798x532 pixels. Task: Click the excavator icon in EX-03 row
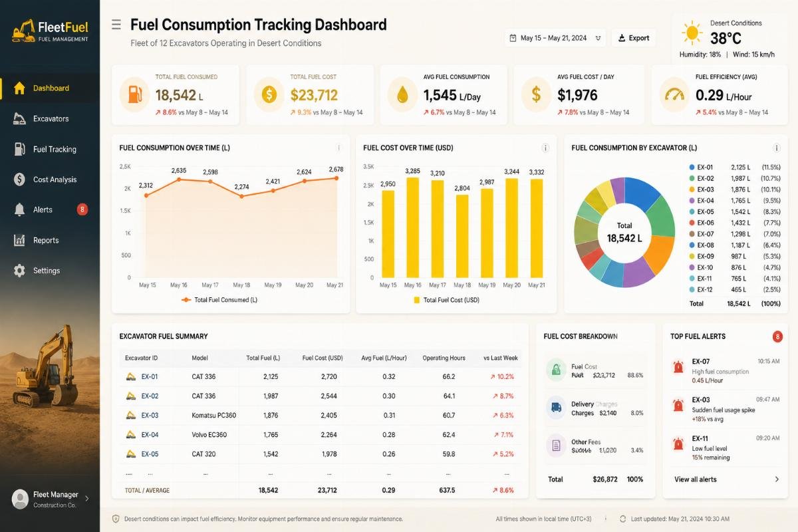131,415
